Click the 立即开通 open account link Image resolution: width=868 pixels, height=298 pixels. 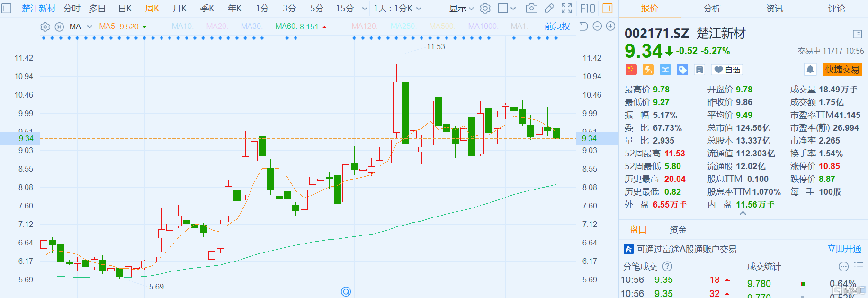pyautogui.click(x=844, y=249)
